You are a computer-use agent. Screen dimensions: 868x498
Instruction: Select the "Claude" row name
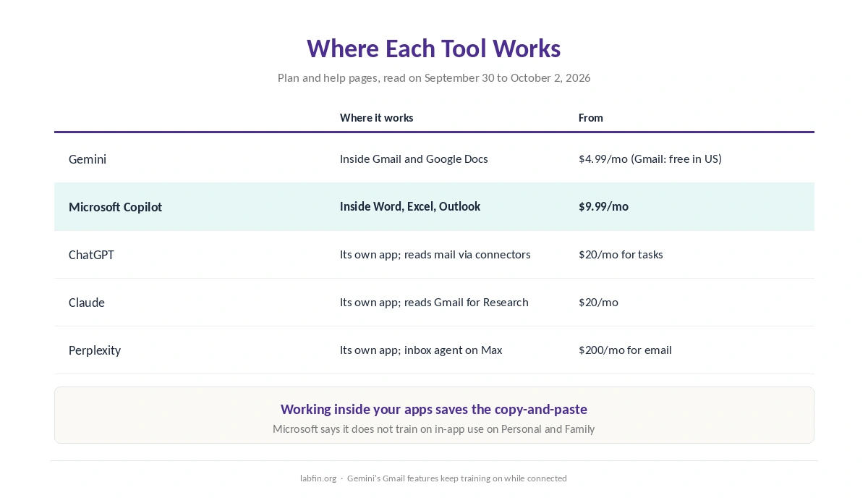click(x=87, y=303)
